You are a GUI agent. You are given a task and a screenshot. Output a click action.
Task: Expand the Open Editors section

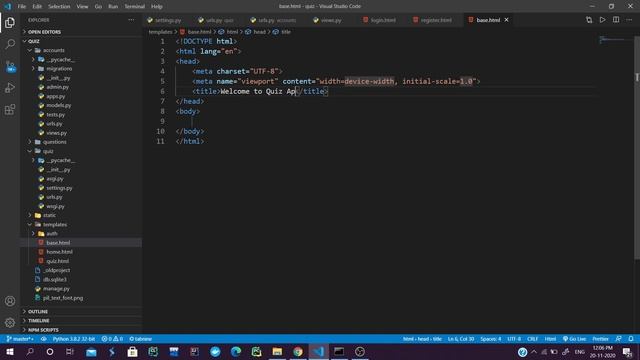tap(82, 32)
